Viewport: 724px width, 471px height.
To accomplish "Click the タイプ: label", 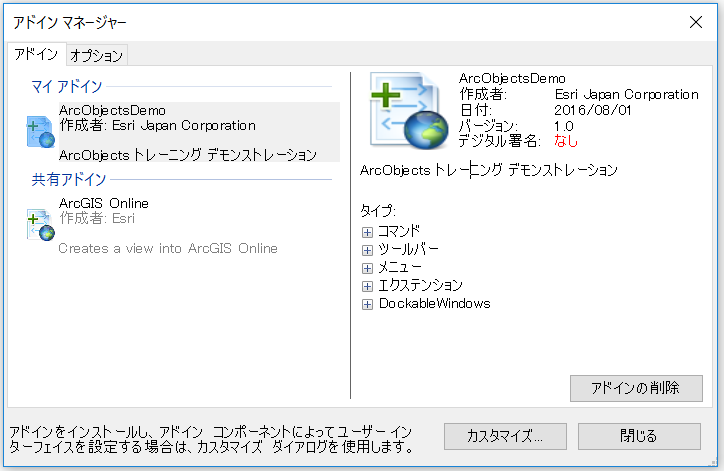I will (x=378, y=211).
